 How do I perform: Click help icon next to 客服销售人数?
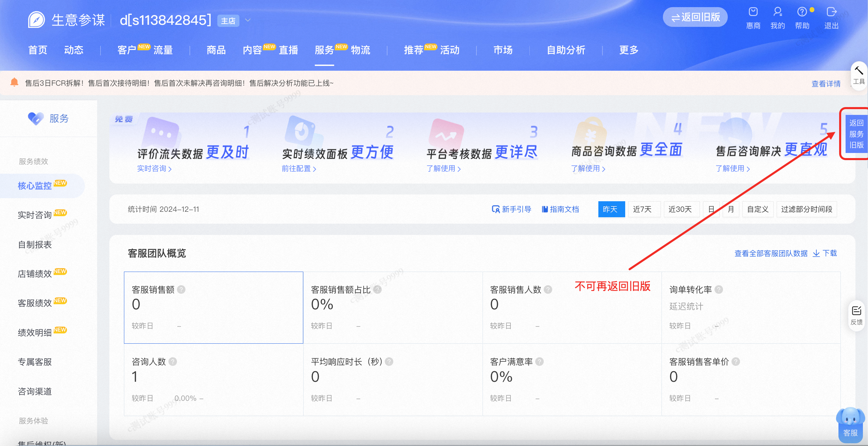[548, 290]
